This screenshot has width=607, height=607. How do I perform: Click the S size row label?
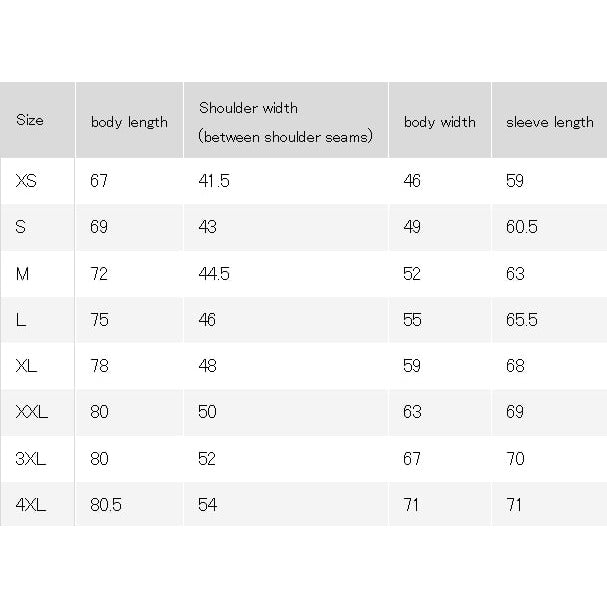pyautogui.click(x=21, y=226)
